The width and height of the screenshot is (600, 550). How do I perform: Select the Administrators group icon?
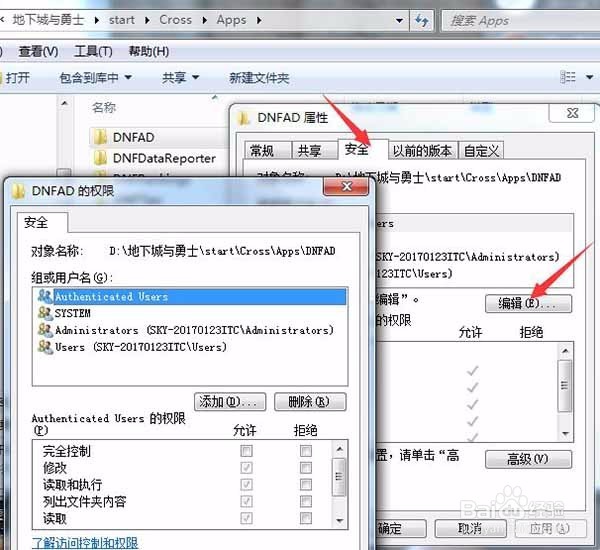pos(45,330)
